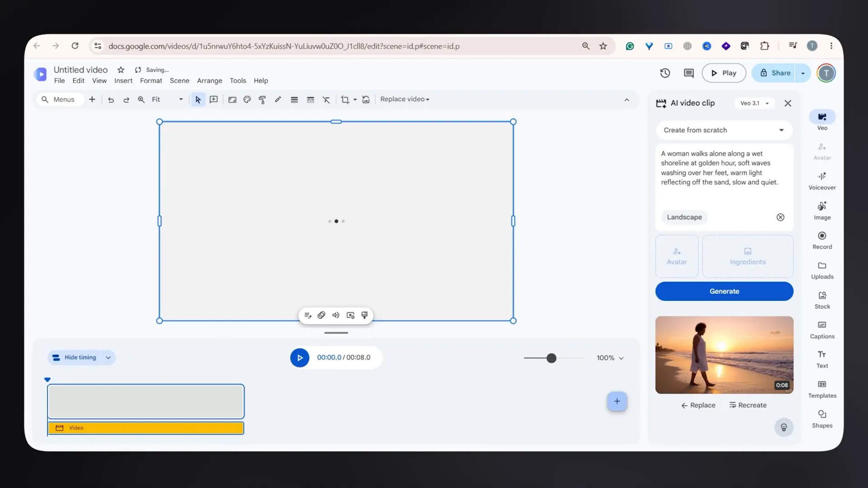
Task: Click the floating edit text lines icon
Action: click(308, 315)
